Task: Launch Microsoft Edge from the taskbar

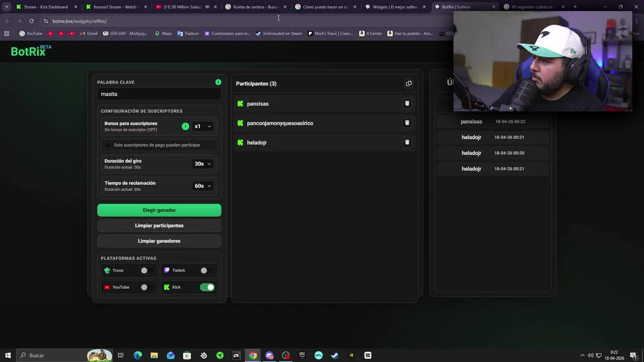Action: click(x=137, y=355)
